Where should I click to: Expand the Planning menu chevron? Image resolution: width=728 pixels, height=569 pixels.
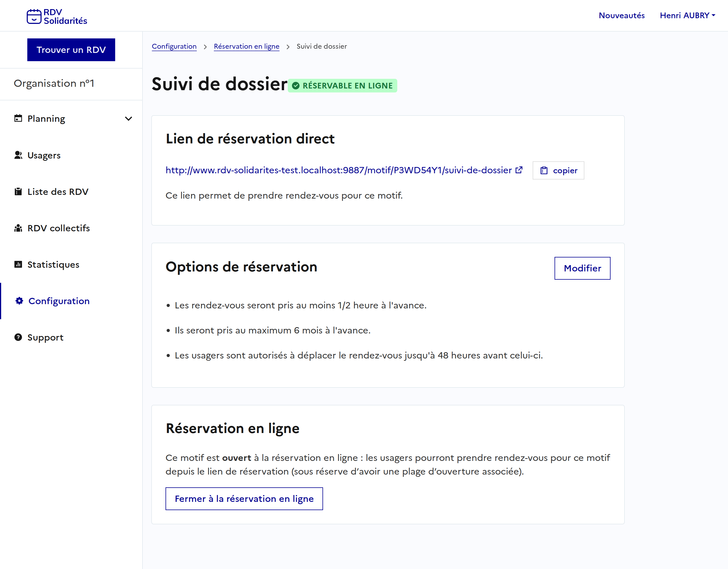tap(128, 119)
